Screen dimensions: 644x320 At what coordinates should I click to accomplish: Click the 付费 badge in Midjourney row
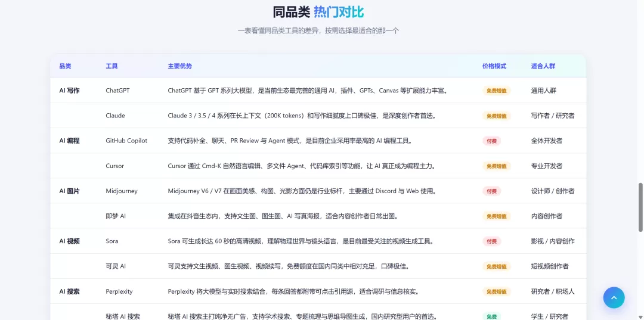click(491, 191)
